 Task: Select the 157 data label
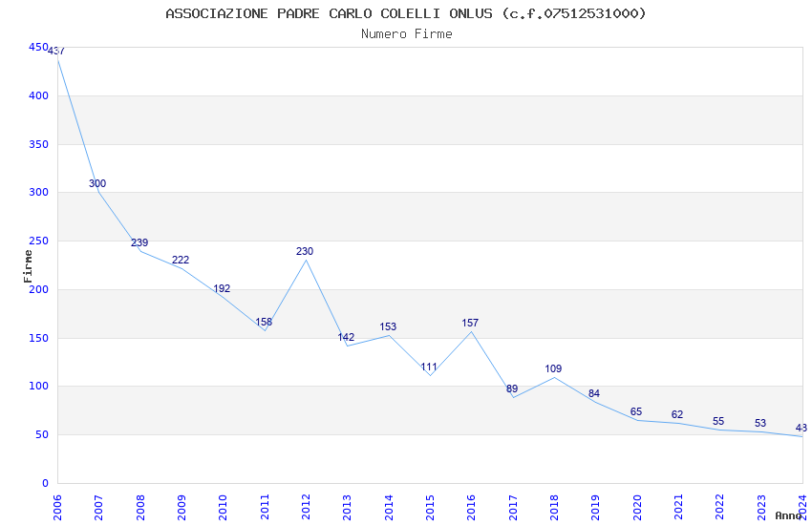tap(470, 323)
